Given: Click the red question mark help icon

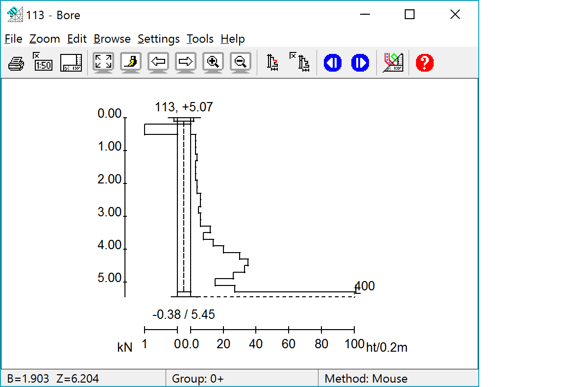Looking at the screenshot, I should click(425, 63).
